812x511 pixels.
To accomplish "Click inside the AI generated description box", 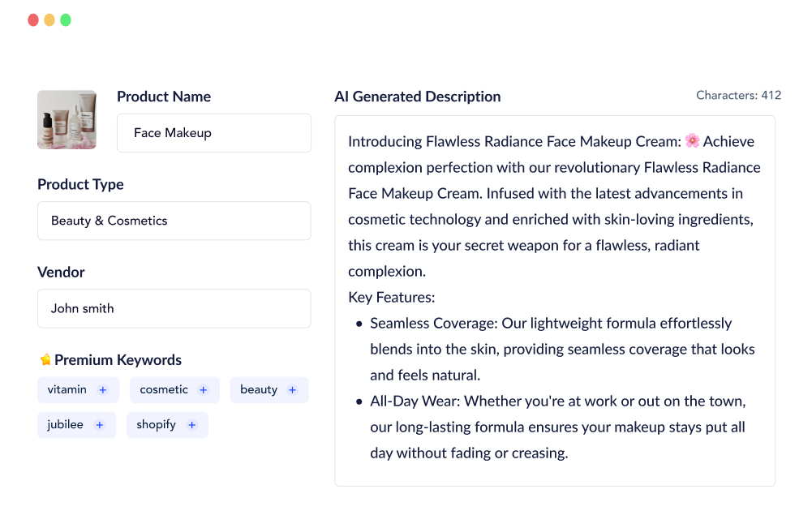I will tap(555, 300).
